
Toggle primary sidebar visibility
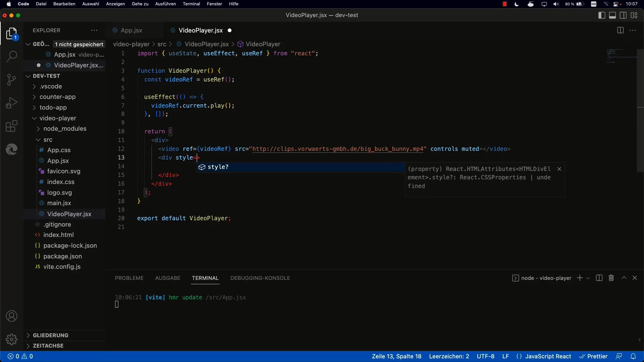click(x=602, y=15)
